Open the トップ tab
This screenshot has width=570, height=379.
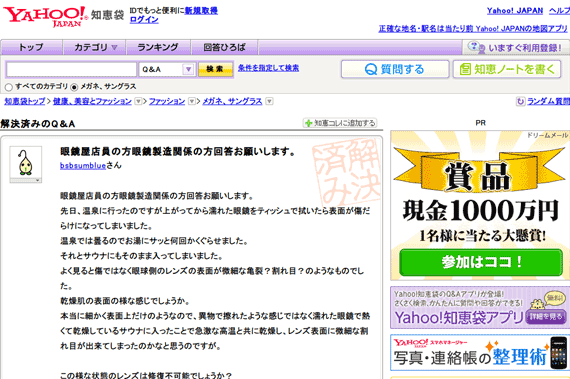(x=31, y=48)
